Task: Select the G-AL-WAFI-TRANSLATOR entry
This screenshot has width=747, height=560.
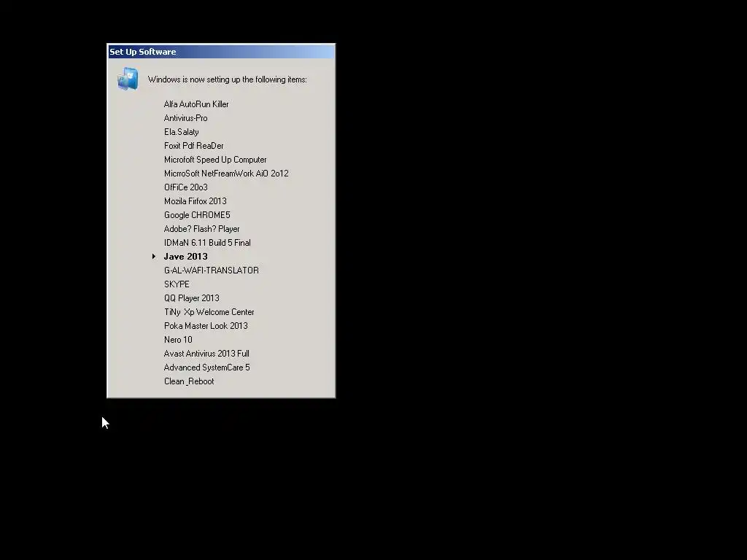Action: click(212, 270)
